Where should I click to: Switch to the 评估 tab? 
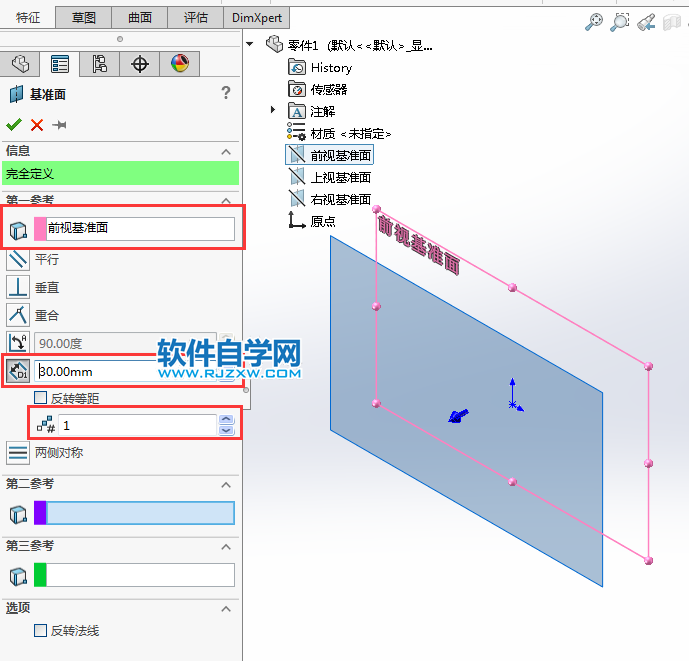click(x=196, y=18)
